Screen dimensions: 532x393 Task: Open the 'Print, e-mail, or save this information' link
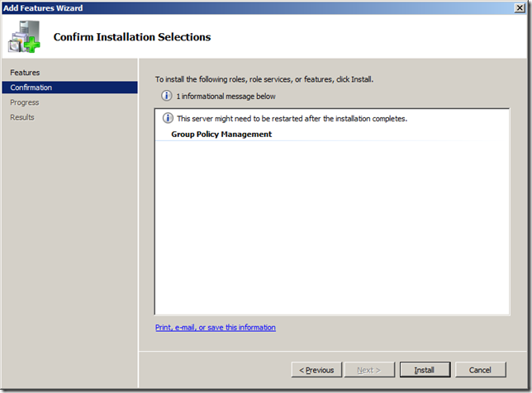[216, 328]
